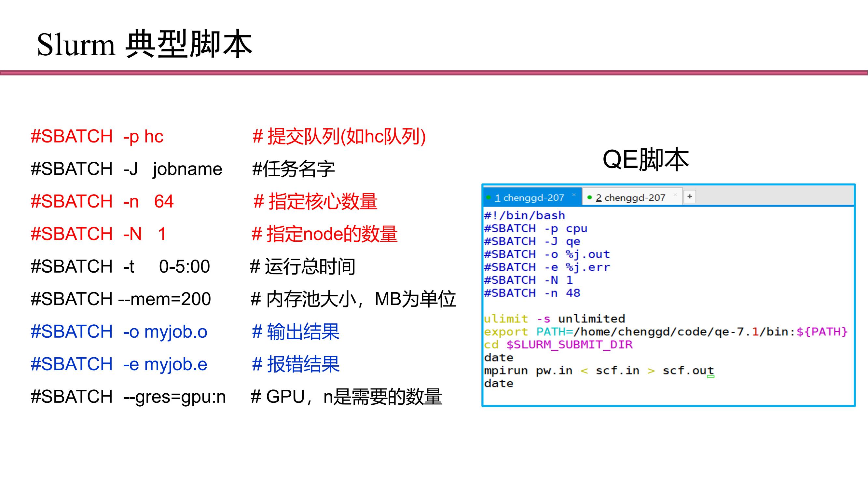Close the second chenggd-207 tab

(675, 195)
